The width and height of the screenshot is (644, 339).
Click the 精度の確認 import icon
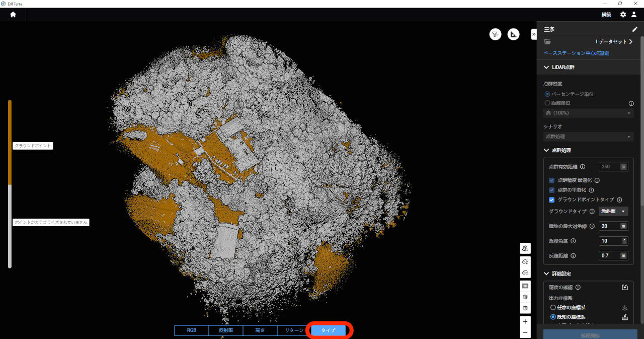625,288
